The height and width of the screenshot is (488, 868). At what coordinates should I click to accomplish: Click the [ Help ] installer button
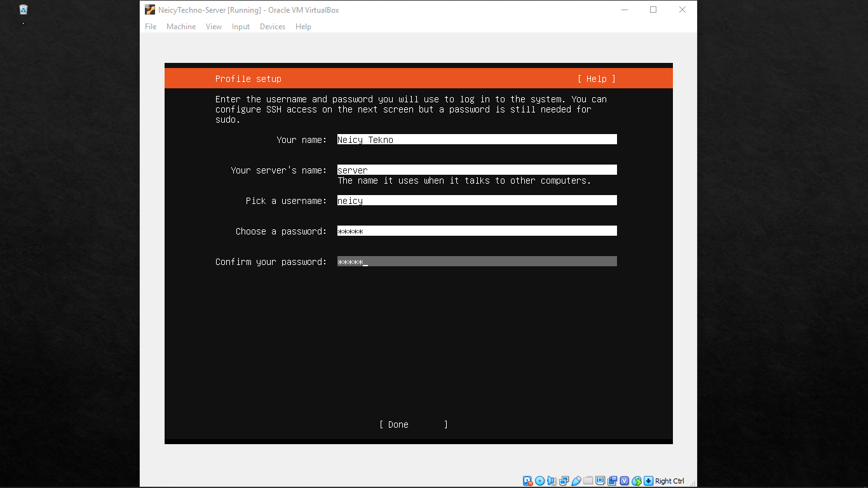pyautogui.click(x=597, y=79)
